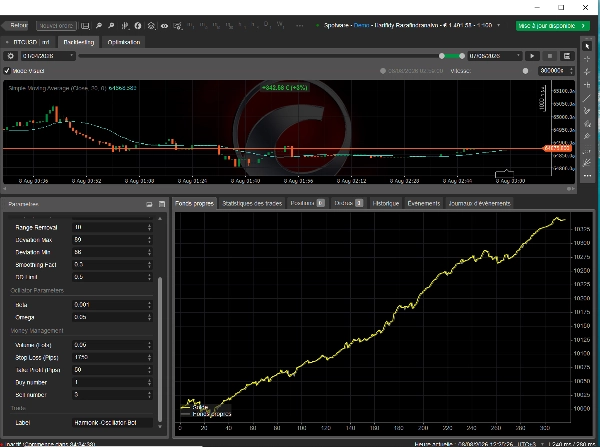Open the Ordres tab
This screenshot has width=600, height=447.
pos(348,203)
